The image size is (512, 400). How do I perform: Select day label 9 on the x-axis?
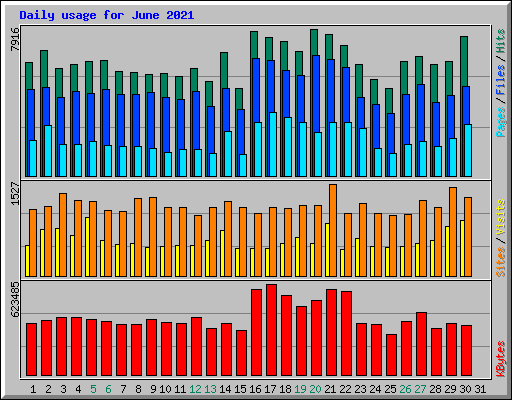point(153,389)
